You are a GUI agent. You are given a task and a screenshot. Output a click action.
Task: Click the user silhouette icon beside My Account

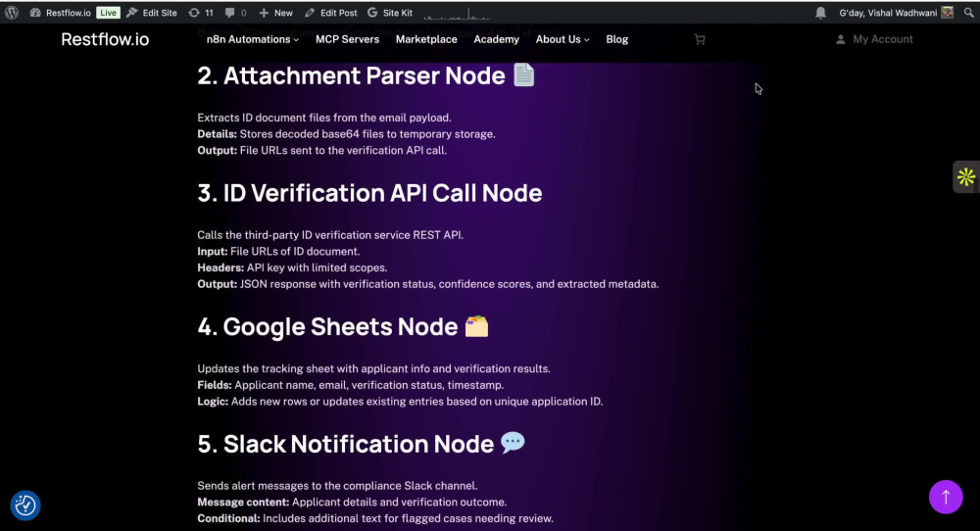[841, 39]
